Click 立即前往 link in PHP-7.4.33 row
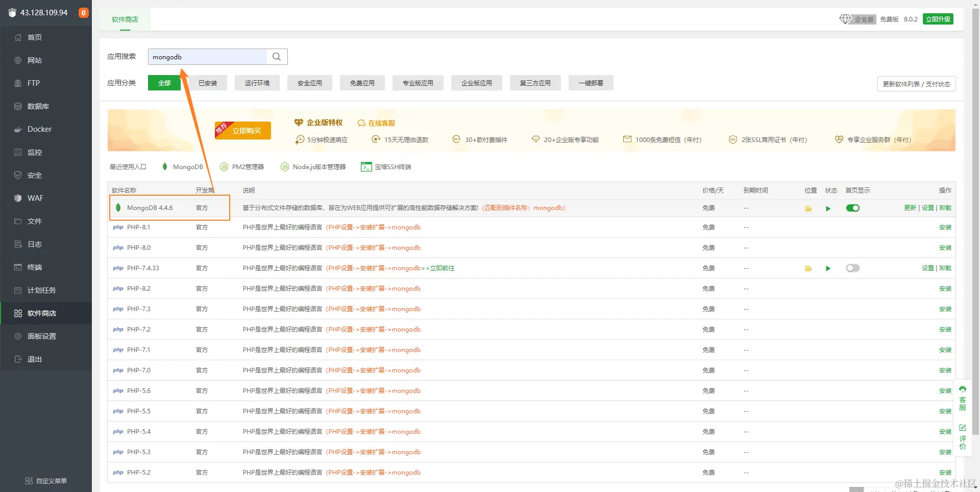Image resolution: width=980 pixels, height=492 pixels. click(x=443, y=268)
